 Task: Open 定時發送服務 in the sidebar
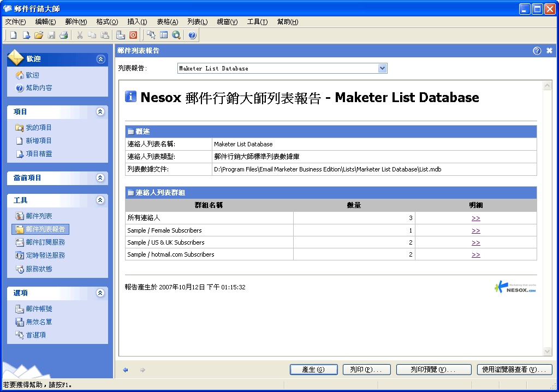[45, 256]
